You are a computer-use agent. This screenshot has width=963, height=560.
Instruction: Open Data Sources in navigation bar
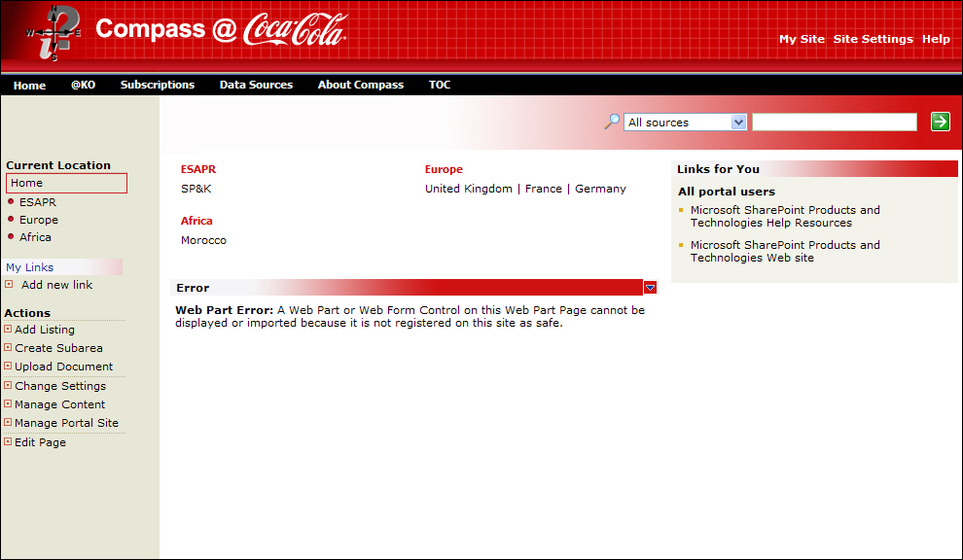(256, 85)
